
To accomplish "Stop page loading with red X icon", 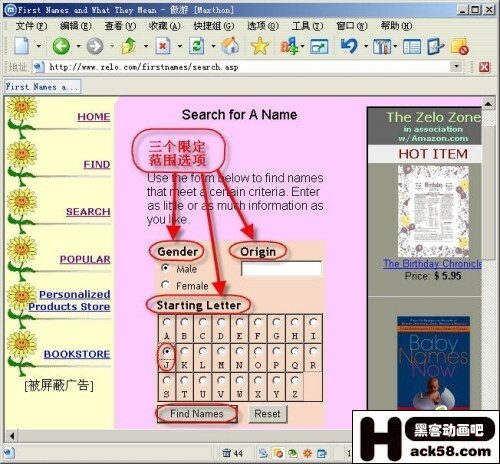I will coord(163,46).
